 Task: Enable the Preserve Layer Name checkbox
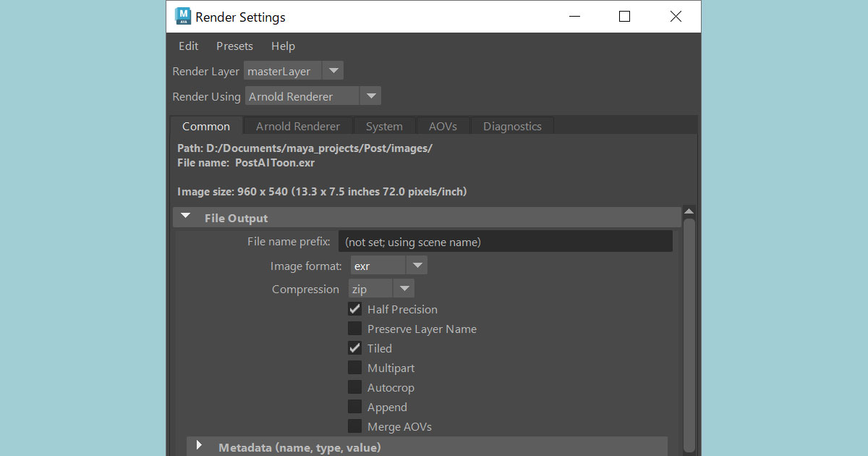(354, 329)
